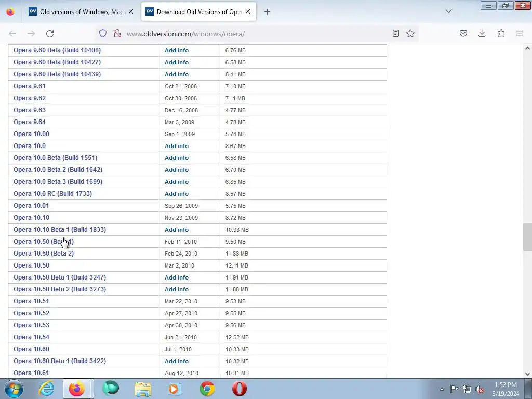Image resolution: width=532 pixels, height=399 pixels.
Task: Click the Firefox View icon in tab bar
Action: [x=10, y=11]
